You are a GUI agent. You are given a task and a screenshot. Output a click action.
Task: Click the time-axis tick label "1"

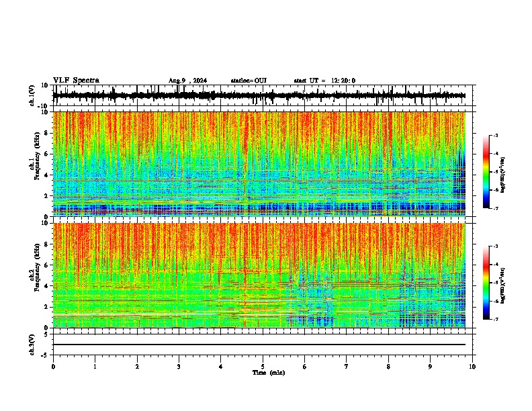click(x=95, y=367)
